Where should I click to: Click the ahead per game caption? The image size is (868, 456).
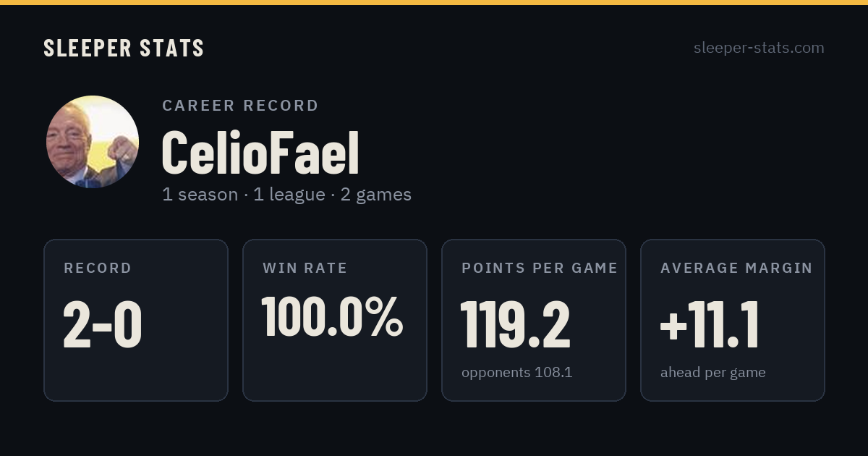[713, 373]
